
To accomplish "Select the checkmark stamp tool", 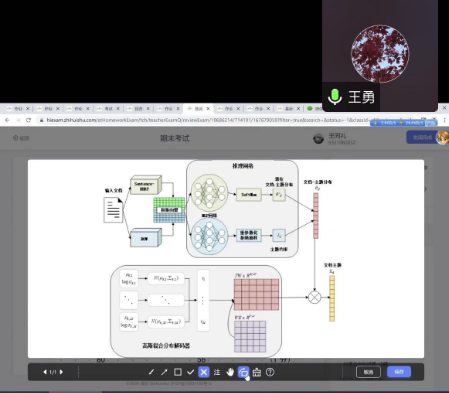I will 190,372.
